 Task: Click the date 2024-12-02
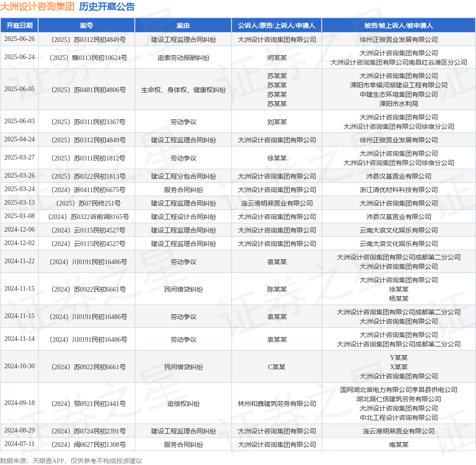point(20,243)
